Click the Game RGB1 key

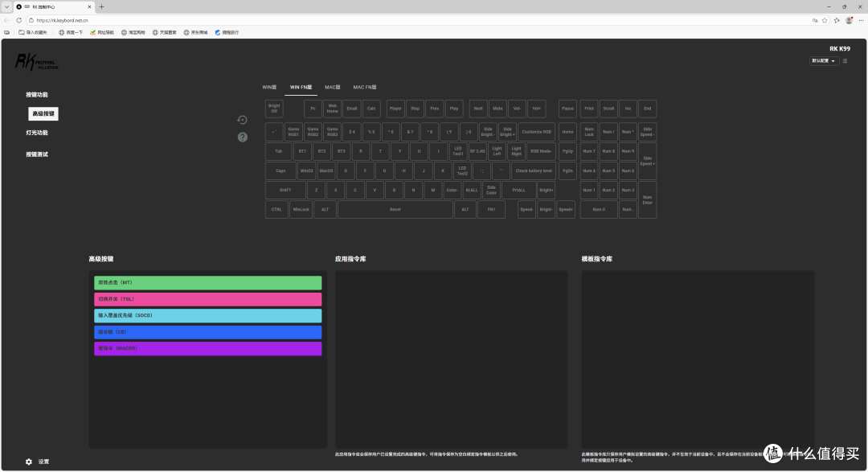click(x=293, y=132)
